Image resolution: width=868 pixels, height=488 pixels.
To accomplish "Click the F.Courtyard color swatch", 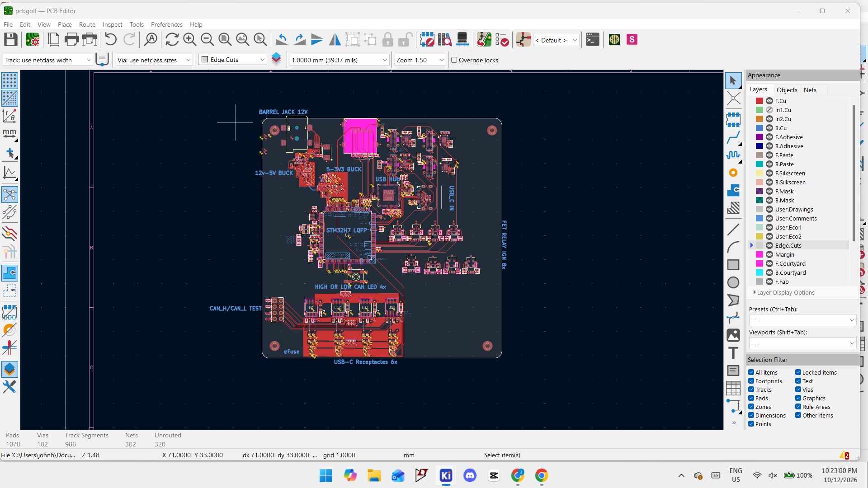I will [759, 263].
